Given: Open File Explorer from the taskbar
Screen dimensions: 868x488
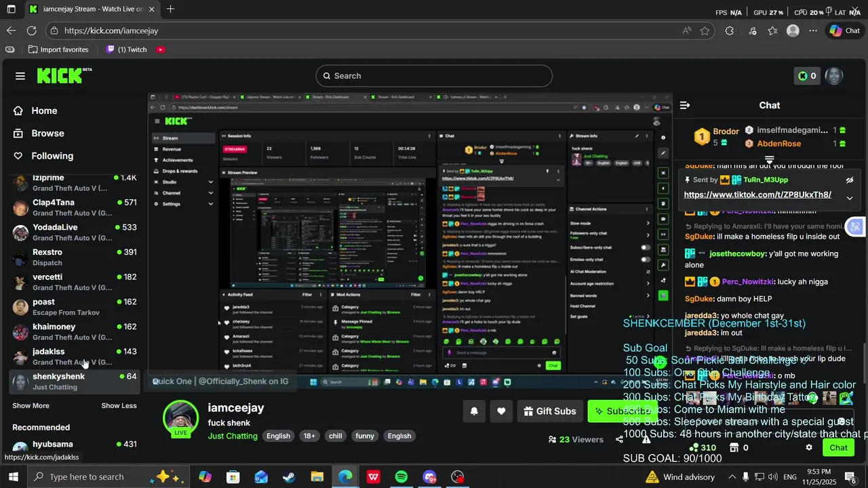Looking at the screenshot, I should coord(317,477).
